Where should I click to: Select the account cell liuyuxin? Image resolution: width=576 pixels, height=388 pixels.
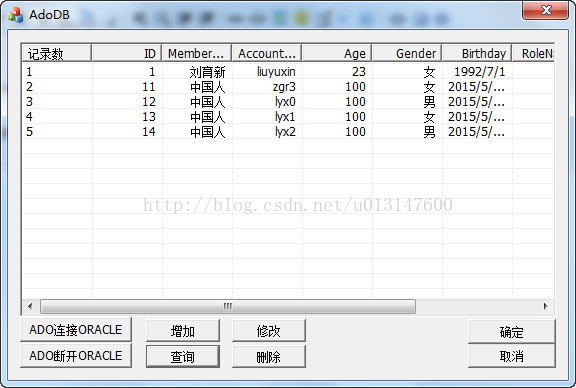coord(276,72)
